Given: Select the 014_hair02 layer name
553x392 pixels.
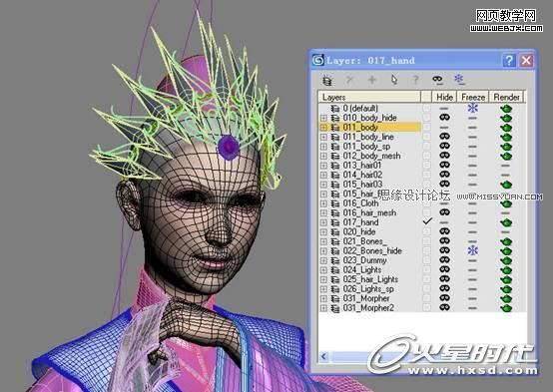Looking at the screenshot, I should click(362, 175).
